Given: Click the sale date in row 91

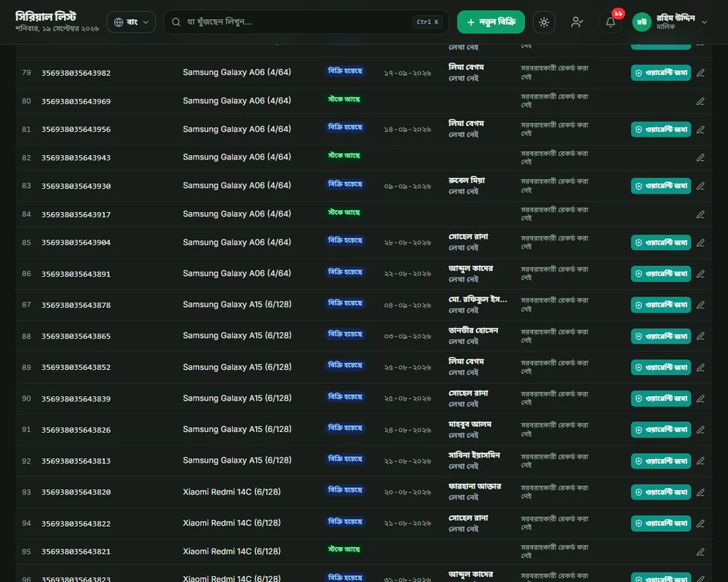Looking at the screenshot, I should (407, 430).
